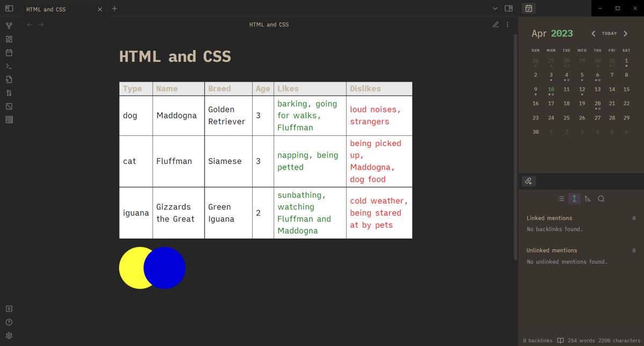Select April 10 in the calendar

pyautogui.click(x=551, y=89)
